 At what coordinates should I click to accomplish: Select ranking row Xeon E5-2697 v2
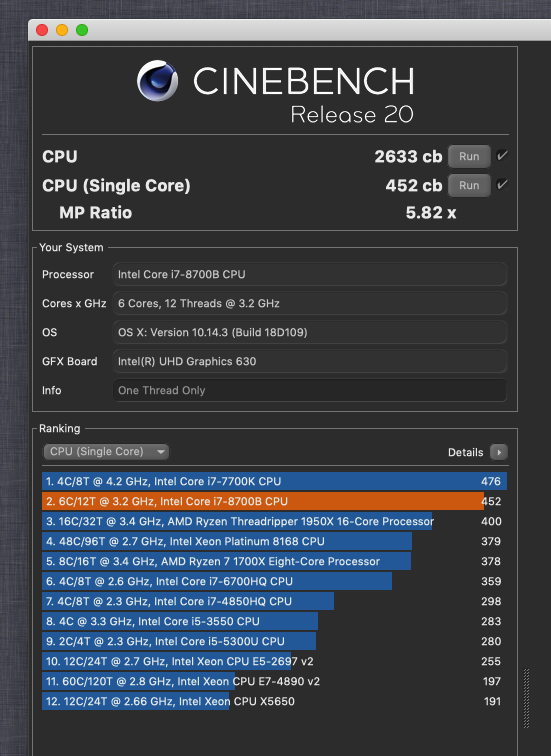[x=274, y=662]
